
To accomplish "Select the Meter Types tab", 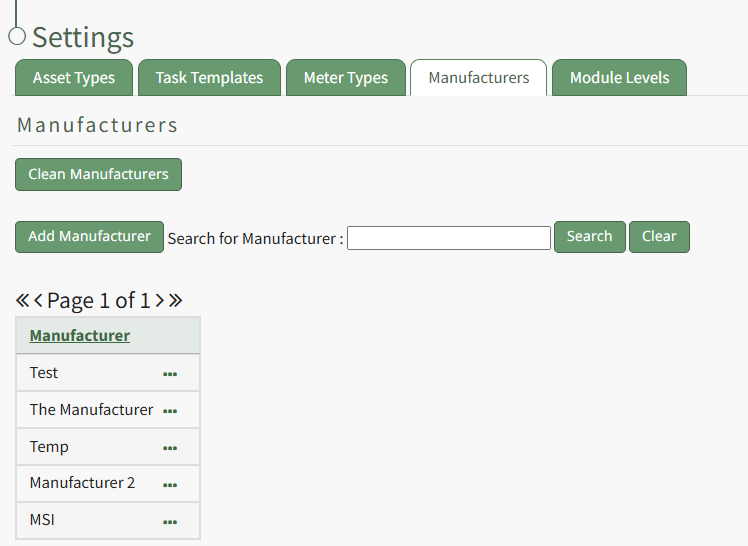I will click(x=346, y=78).
